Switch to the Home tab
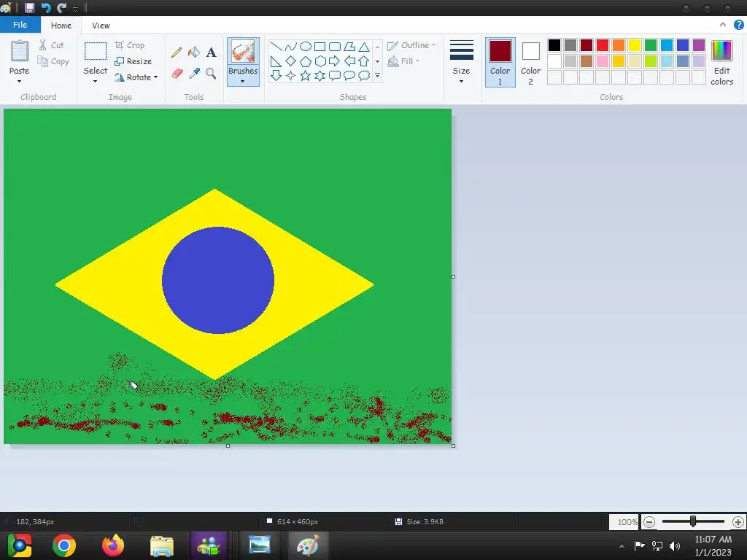The height and width of the screenshot is (560, 747). pos(61,26)
